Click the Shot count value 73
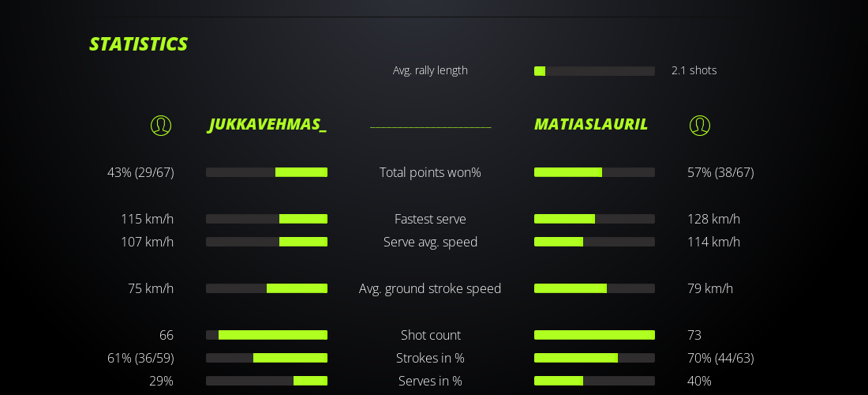 [694, 335]
